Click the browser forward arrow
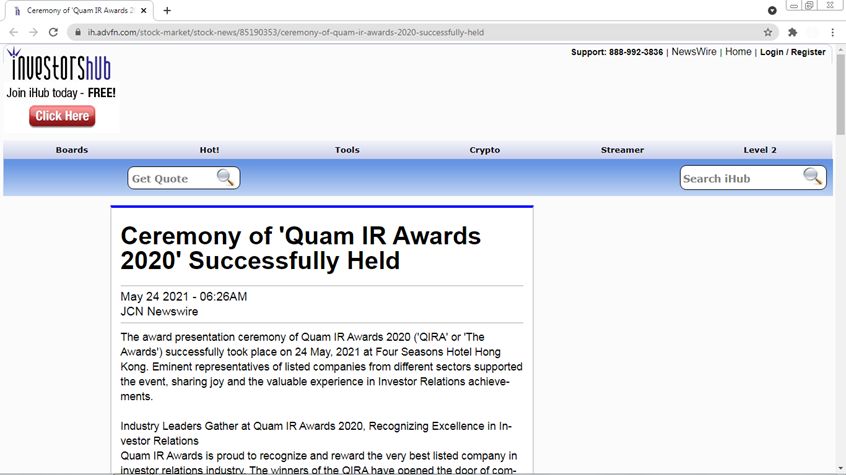The width and height of the screenshot is (846, 475). click(x=33, y=32)
